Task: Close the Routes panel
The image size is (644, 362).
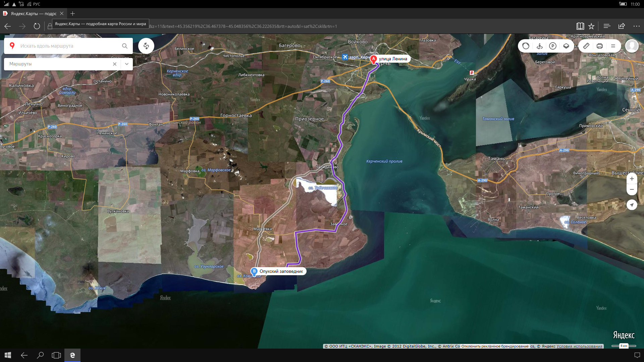Action: point(115,64)
